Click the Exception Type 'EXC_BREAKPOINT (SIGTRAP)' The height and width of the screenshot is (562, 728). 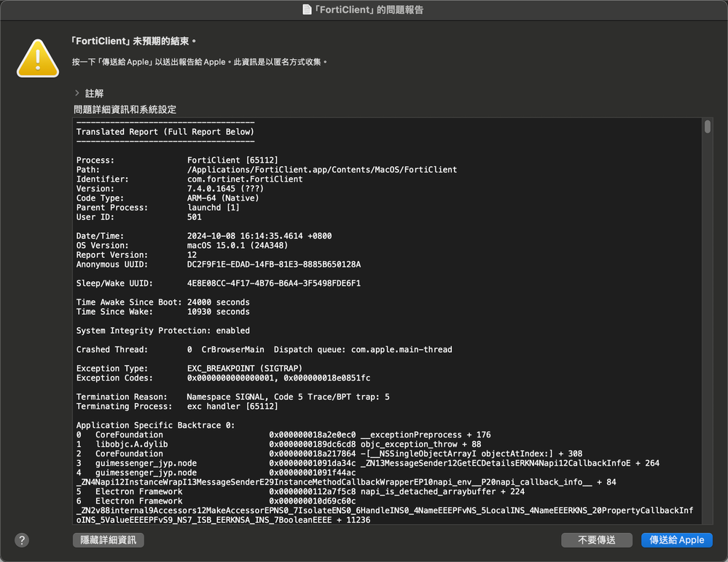point(245,368)
